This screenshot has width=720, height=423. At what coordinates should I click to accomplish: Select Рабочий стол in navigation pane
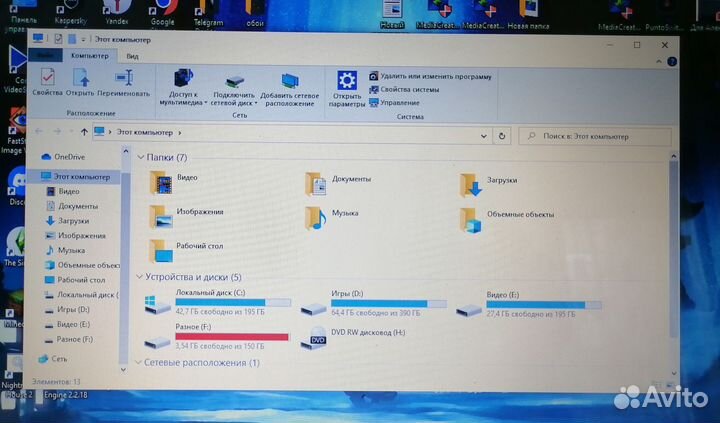pyautogui.click(x=81, y=280)
